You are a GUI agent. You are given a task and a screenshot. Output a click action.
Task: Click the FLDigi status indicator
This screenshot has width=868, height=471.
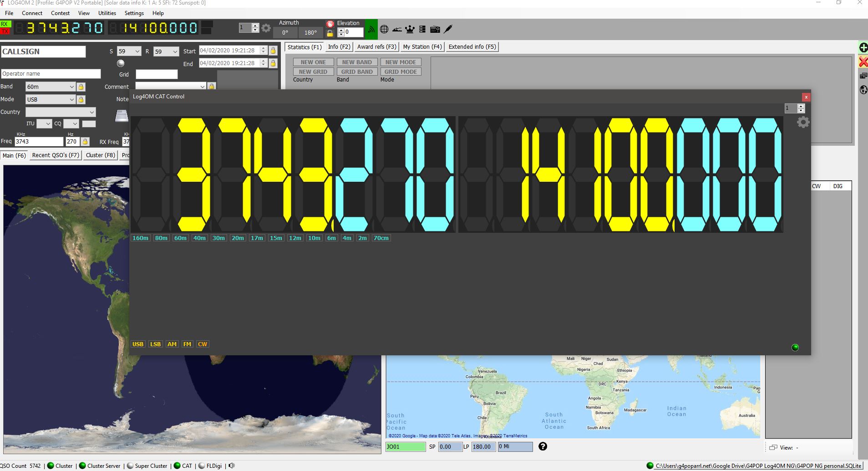(x=202, y=466)
